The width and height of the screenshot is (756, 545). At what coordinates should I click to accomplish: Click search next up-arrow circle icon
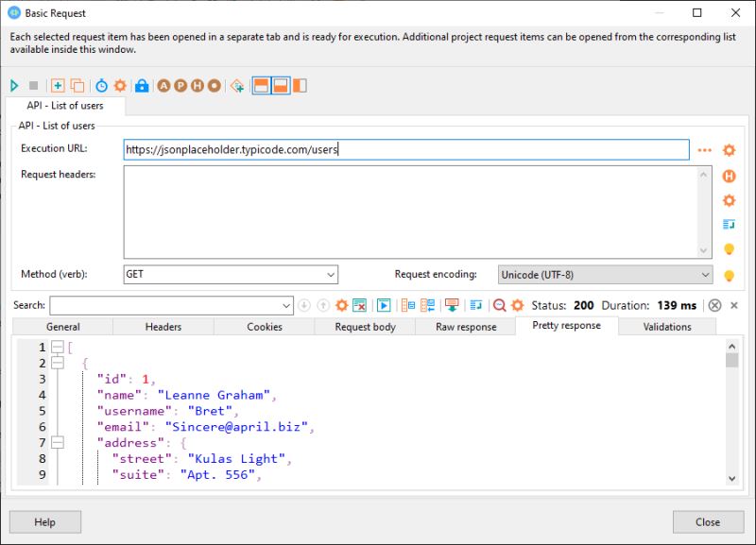(323, 305)
